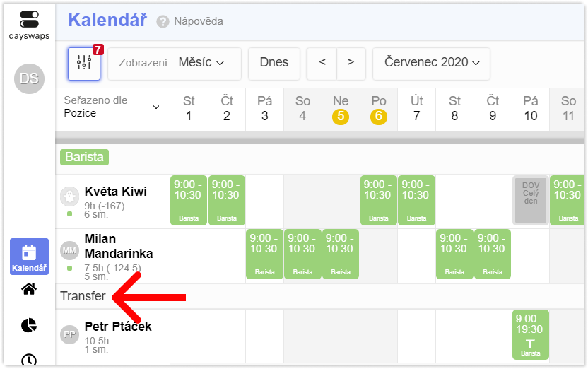Click the clock icon in sidebar
This screenshot has height=369, width=588.
click(29, 359)
